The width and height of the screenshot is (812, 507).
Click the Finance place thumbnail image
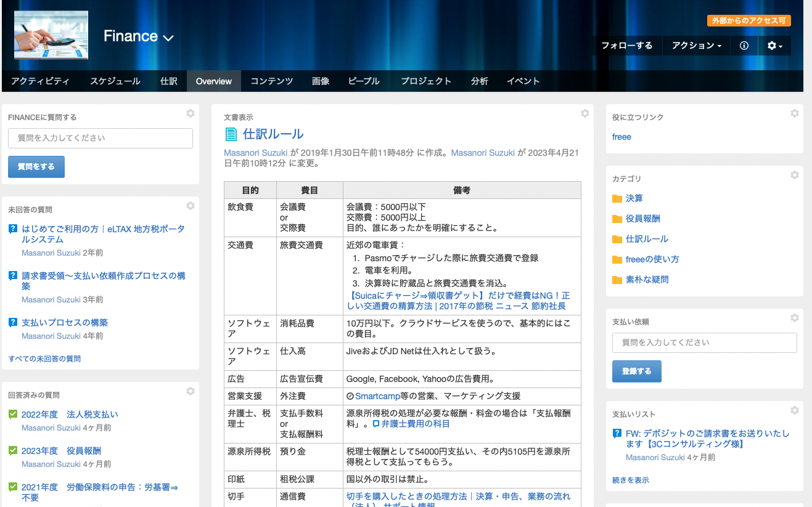point(51,36)
